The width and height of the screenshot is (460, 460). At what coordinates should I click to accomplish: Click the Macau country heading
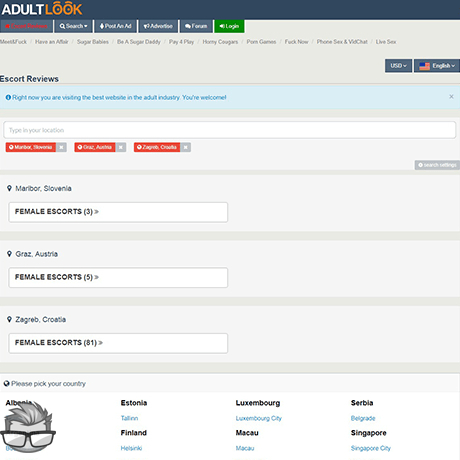pyautogui.click(x=247, y=433)
